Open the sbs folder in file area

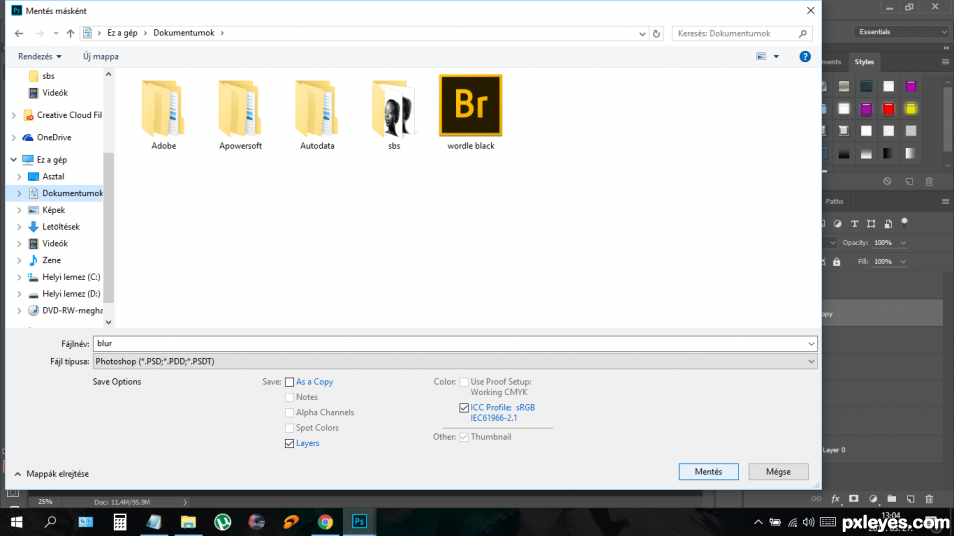click(x=394, y=115)
